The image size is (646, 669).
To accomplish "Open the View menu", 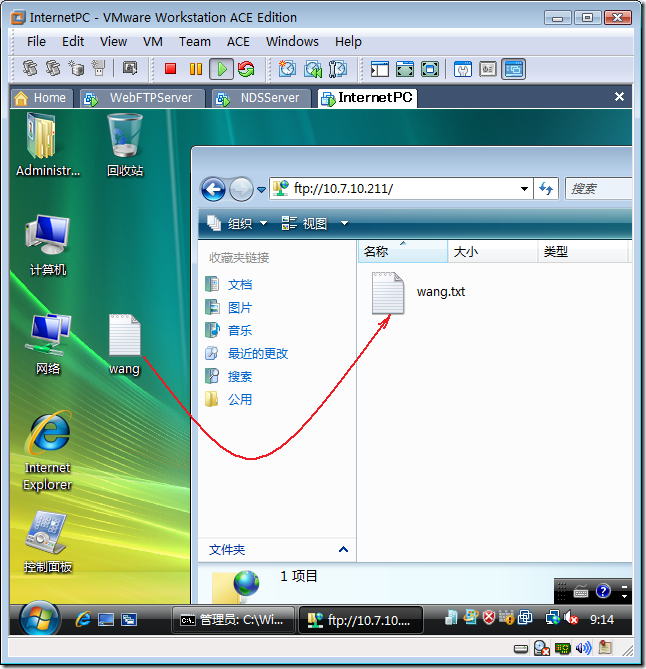I will pyautogui.click(x=113, y=42).
